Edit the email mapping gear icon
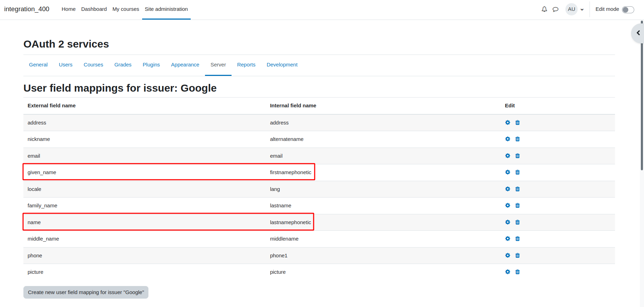Viewport: 644px width, 307px height. (508, 156)
